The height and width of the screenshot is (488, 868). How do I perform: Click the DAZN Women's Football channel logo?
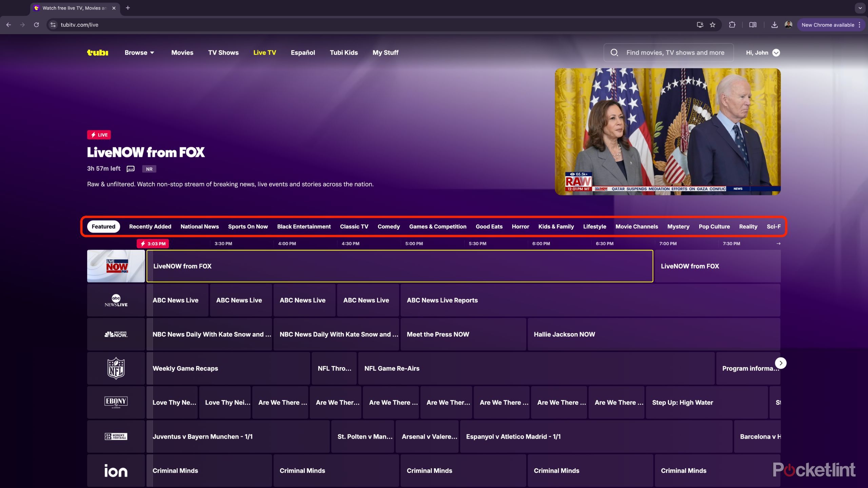116,436
